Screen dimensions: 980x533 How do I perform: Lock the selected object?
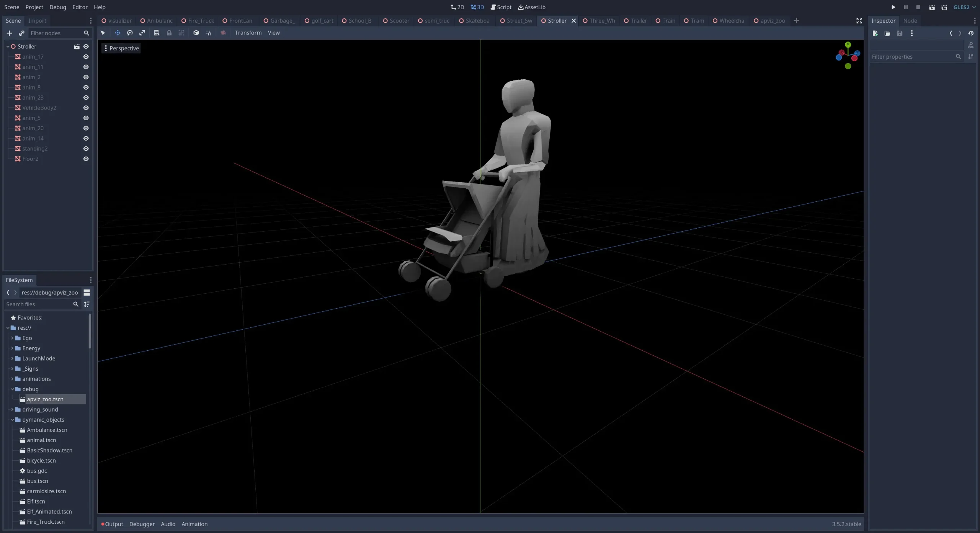[169, 33]
